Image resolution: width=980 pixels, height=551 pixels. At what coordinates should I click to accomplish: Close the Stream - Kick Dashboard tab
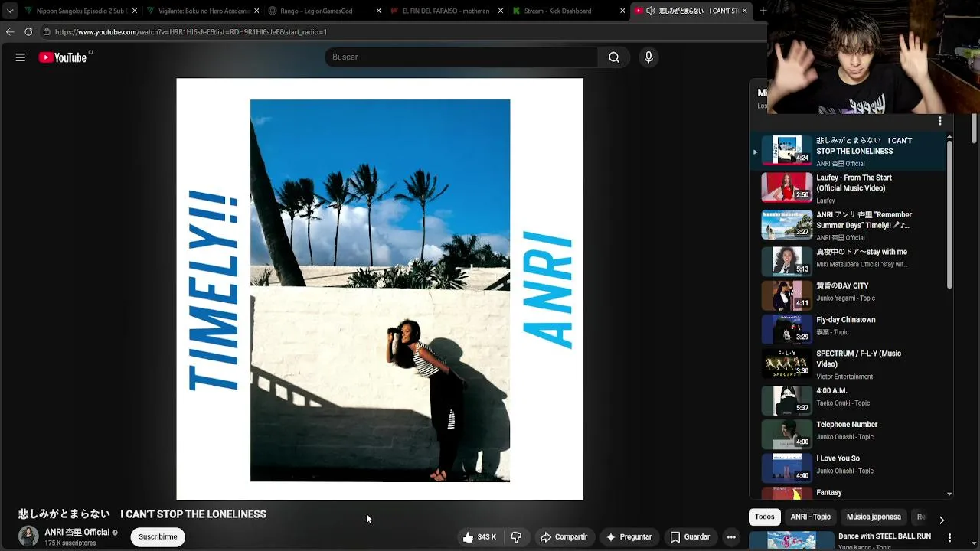click(622, 11)
